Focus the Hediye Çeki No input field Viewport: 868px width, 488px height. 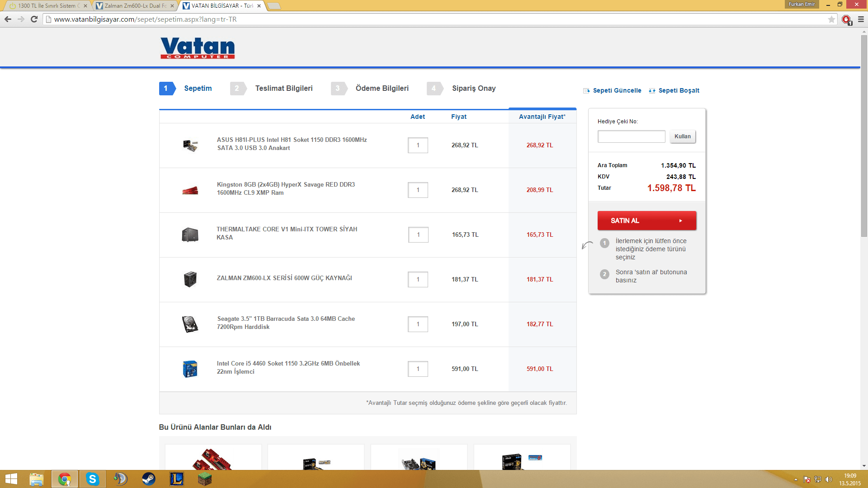[631, 136]
